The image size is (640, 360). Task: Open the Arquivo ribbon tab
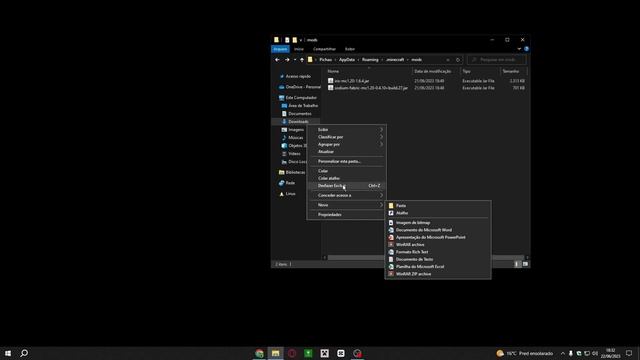click(x=280, y=49)
